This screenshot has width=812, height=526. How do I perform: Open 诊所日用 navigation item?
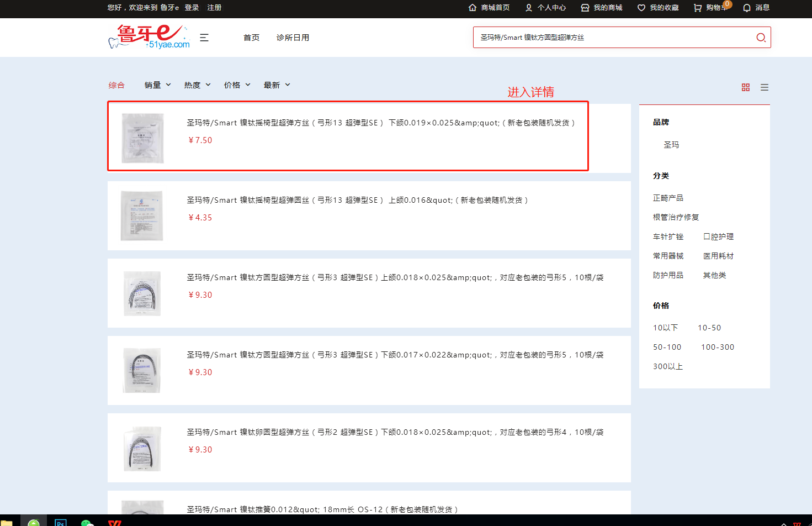293,38
